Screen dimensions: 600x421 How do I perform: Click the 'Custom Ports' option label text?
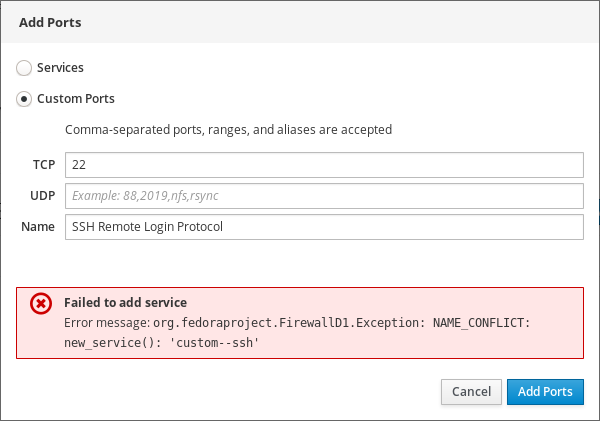click(75, 99)
